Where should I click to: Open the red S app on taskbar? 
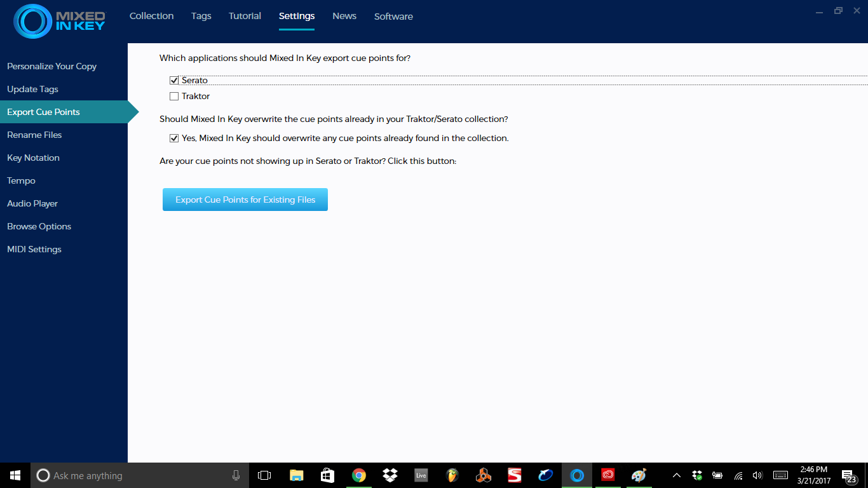coord(515,475)
